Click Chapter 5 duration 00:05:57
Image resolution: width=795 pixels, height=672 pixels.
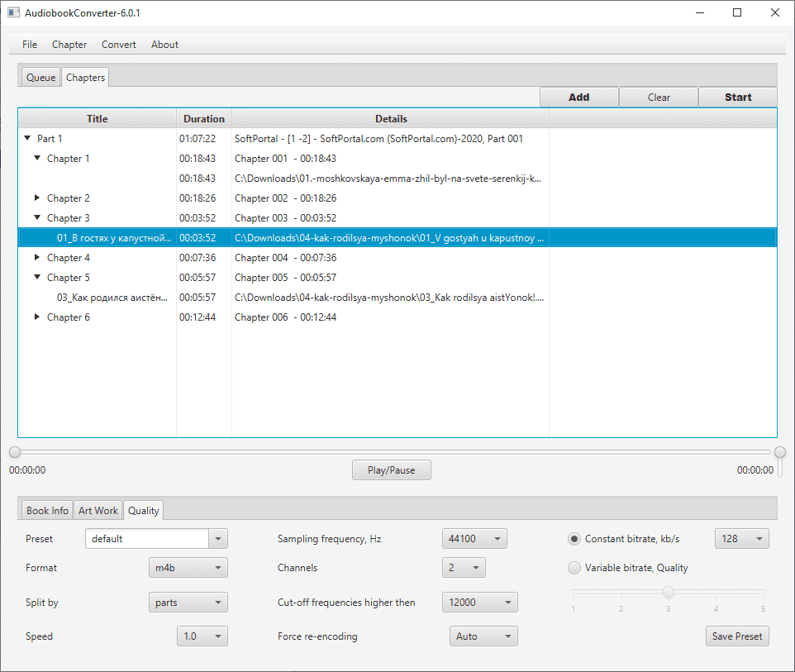pos(198,278)
